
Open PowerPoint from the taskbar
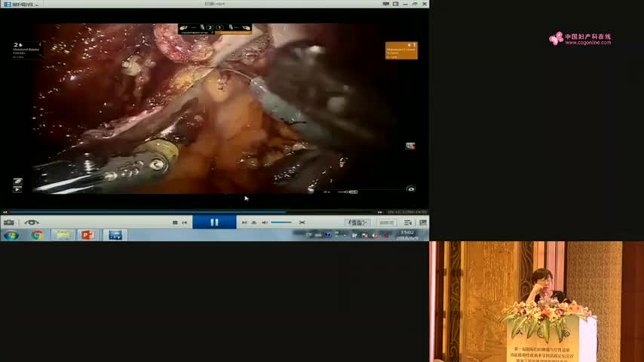(87, 235)
